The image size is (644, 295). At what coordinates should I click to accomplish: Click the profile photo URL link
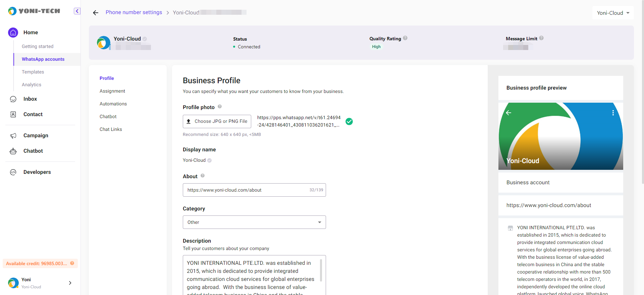click(299, 121)
